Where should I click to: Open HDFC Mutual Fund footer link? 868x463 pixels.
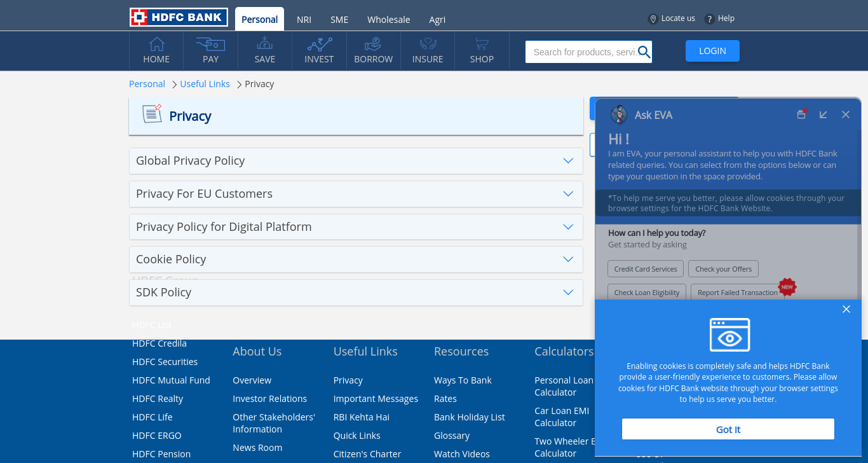click(171, 380)
